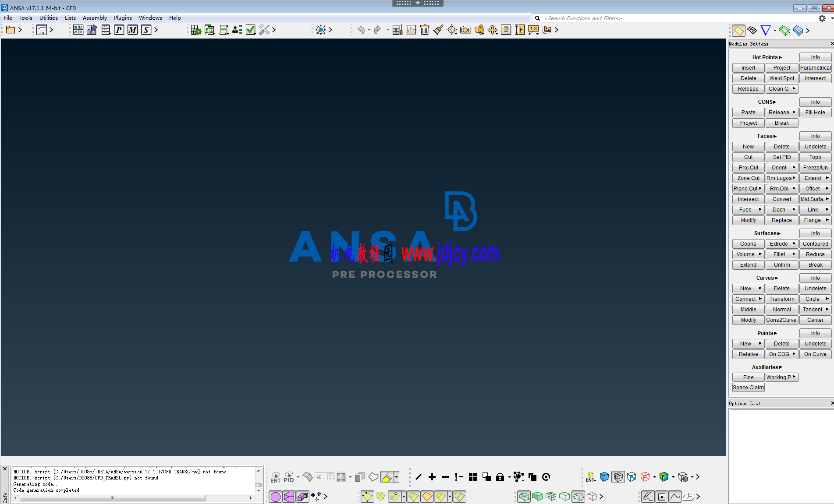Open the Tools menu

[26, 18]
